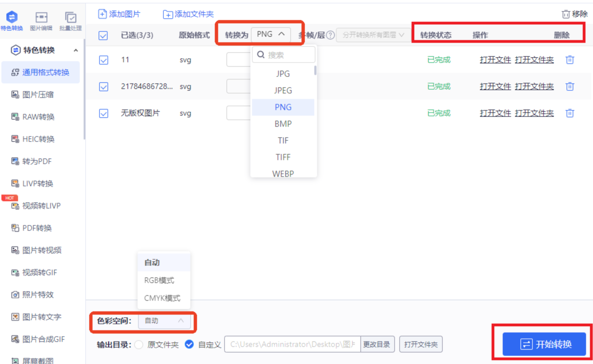Open folder link for row 11

tap(534, 60)
